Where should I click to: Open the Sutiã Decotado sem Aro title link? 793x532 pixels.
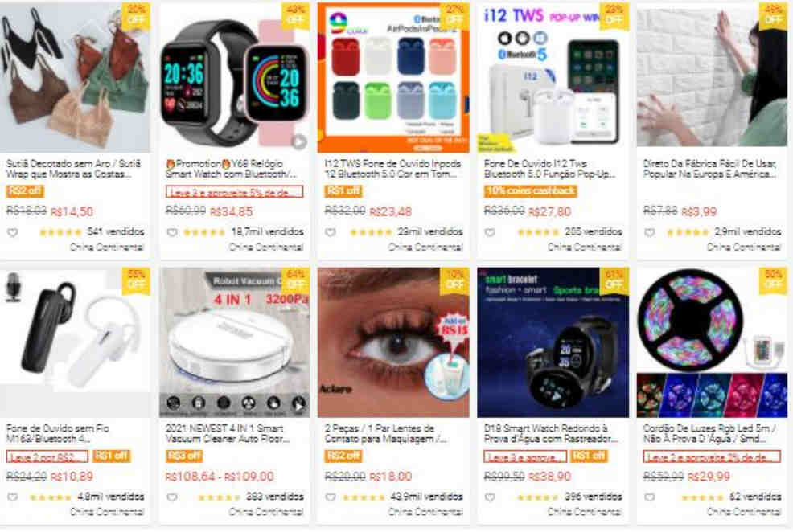(73, 169)
